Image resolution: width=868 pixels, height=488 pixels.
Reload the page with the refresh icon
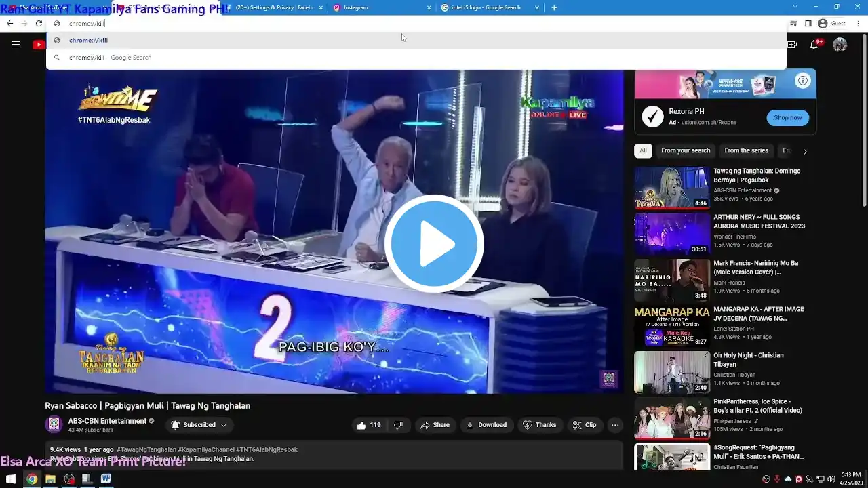39,23
